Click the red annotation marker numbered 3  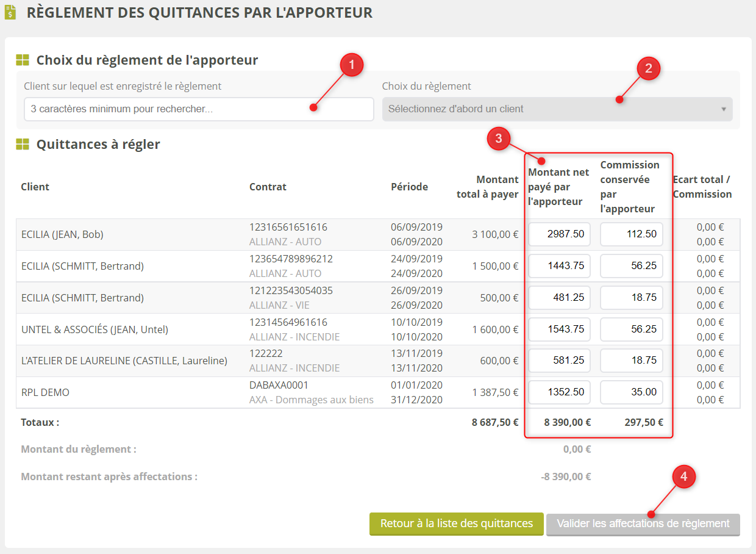[498, 138]
